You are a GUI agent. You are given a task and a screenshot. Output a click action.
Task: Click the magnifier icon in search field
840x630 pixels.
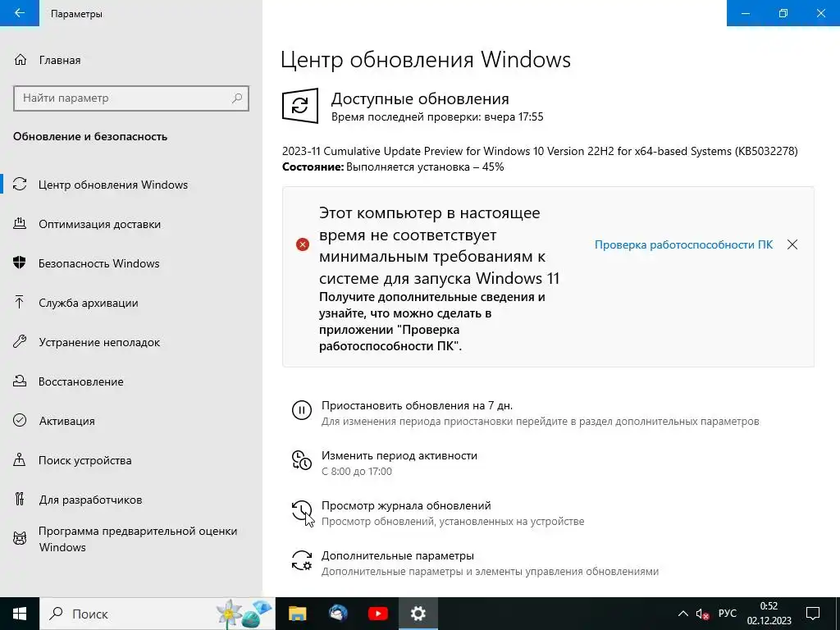[x=237, y=98]
